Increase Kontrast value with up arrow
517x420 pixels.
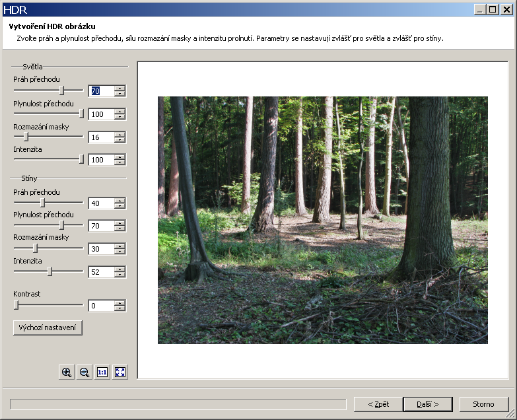[120, 303]
